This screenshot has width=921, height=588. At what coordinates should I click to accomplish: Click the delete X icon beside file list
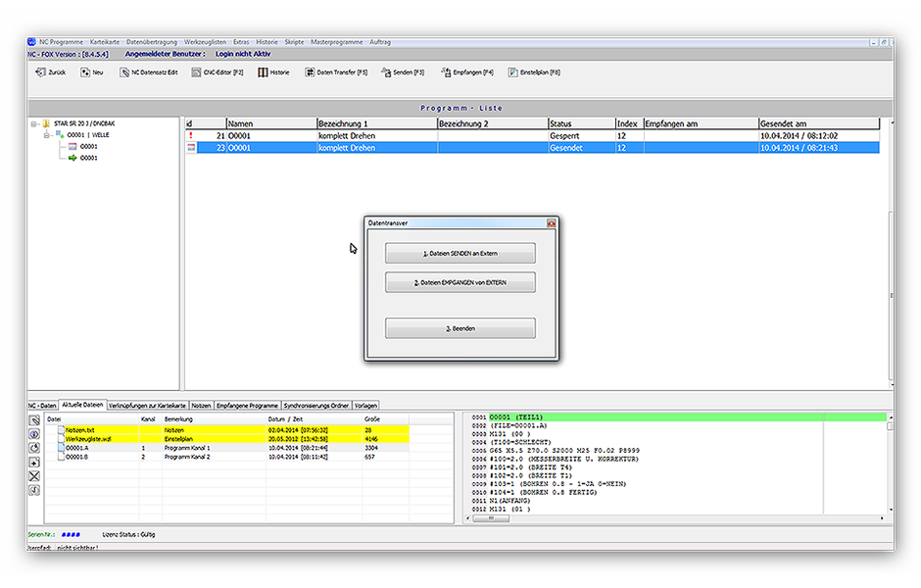click(x=34, y=475)
